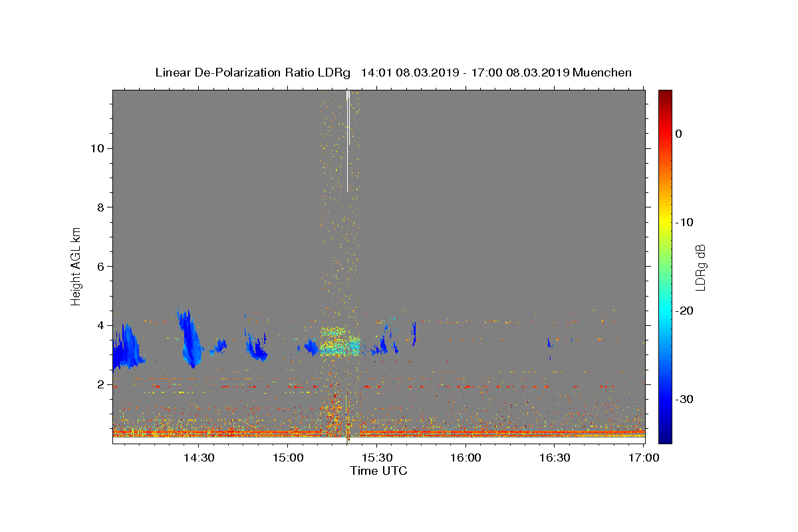
Task: Click the '15:30' time axis label
Action: click(376, 458)
